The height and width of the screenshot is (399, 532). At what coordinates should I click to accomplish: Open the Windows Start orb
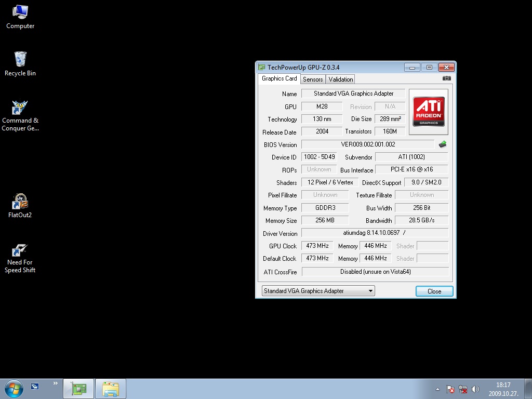click(x=14, y=389)
